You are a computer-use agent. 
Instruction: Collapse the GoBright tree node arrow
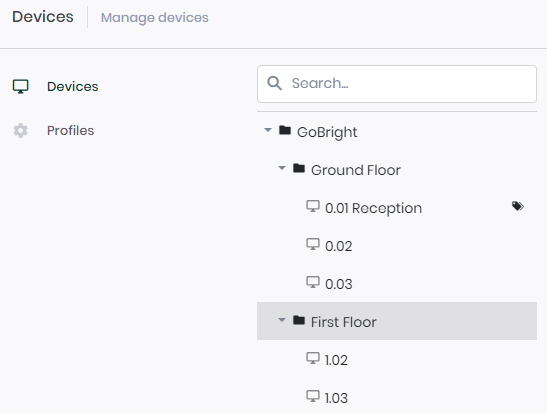tap(268, 130)
